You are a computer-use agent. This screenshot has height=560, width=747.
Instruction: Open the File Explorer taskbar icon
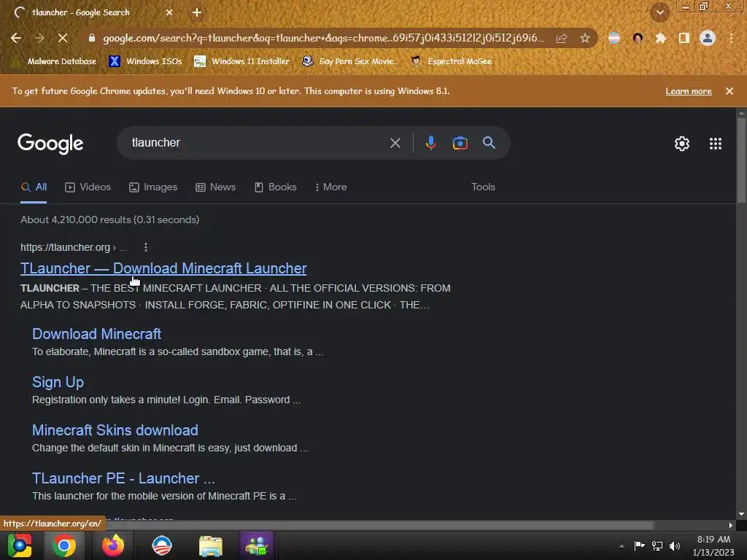(210, 545)
